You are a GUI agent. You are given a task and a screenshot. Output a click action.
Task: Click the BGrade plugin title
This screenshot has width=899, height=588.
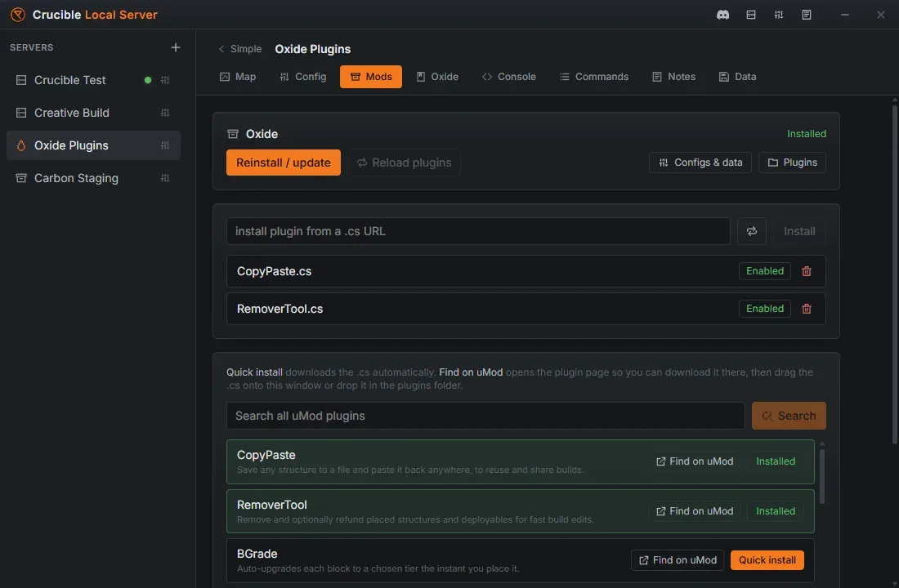(257, 555)
